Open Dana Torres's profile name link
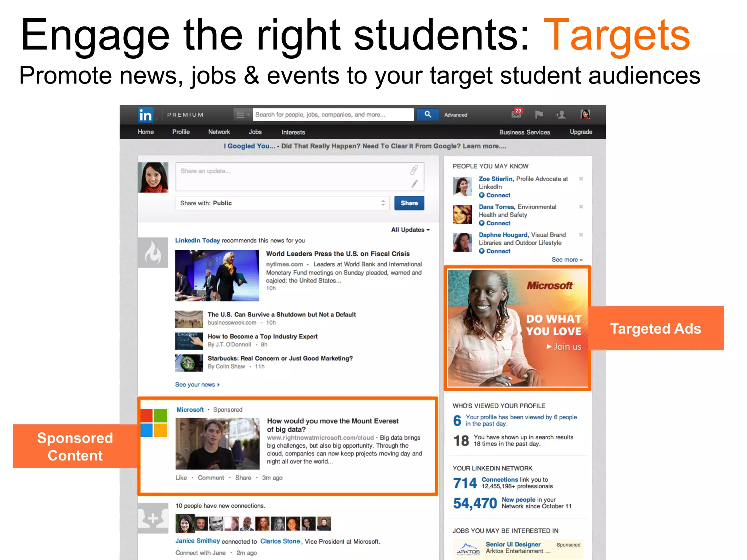Viewport: 747px width, 560px height. point(497,207)
